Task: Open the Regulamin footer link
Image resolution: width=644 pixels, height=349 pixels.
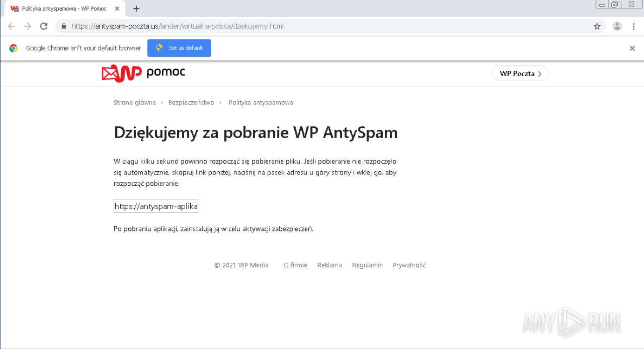Action: (367, 265)
